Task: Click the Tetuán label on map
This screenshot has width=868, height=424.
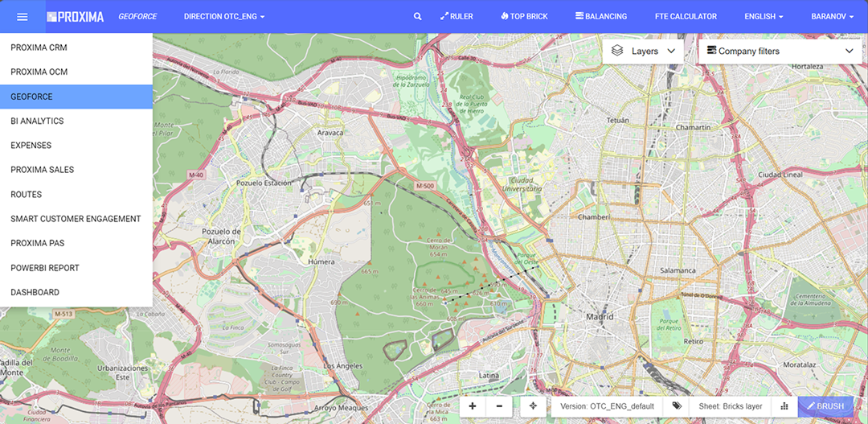Action: (618, 120)
